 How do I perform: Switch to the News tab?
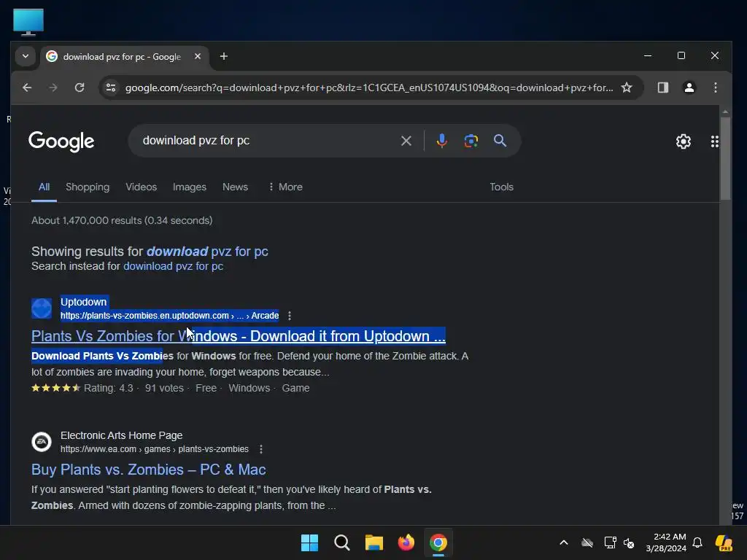click(x=236, y=187)
